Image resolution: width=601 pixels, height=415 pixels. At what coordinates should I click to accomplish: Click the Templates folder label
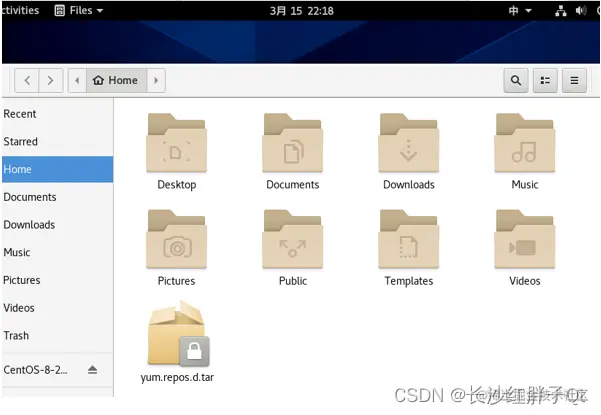pyautogui.click(x=409, y=281)
